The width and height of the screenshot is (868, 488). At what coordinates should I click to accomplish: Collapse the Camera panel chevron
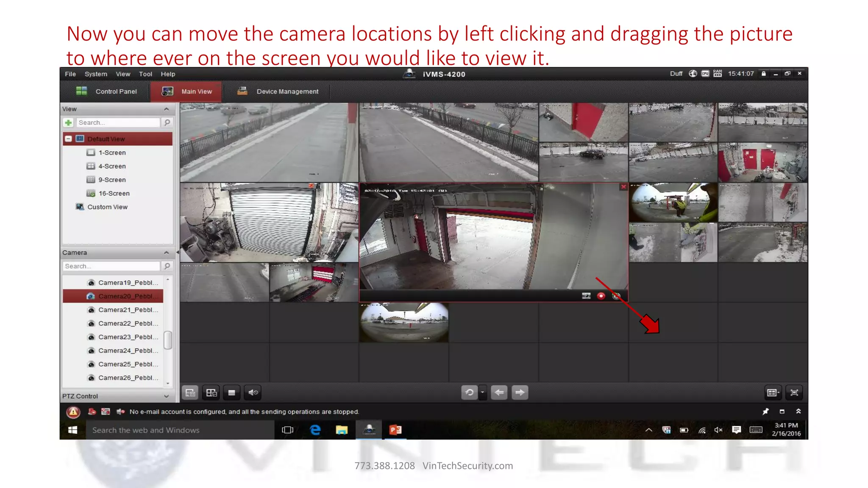(167, 253)
